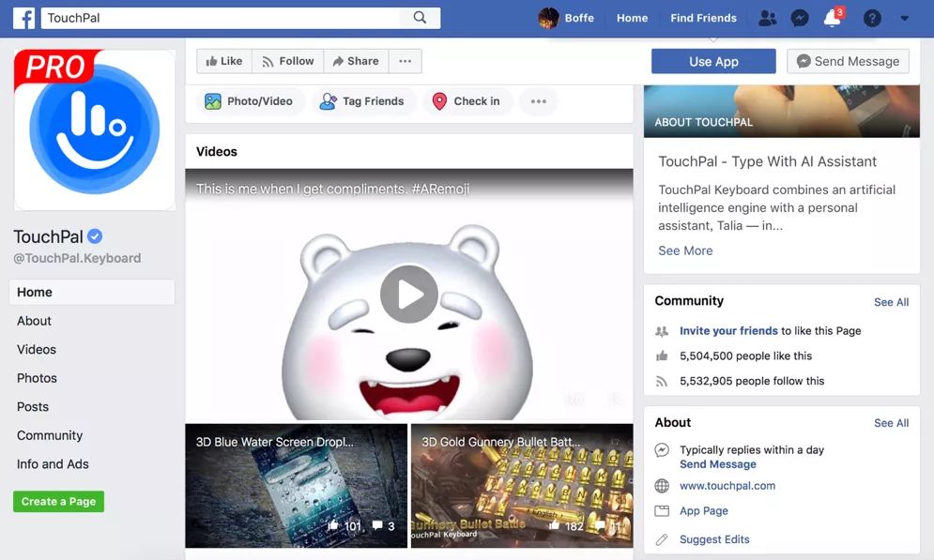Open the page actions more menu
The height and width of the screenshot is (560, 934).
click(406, 61)
